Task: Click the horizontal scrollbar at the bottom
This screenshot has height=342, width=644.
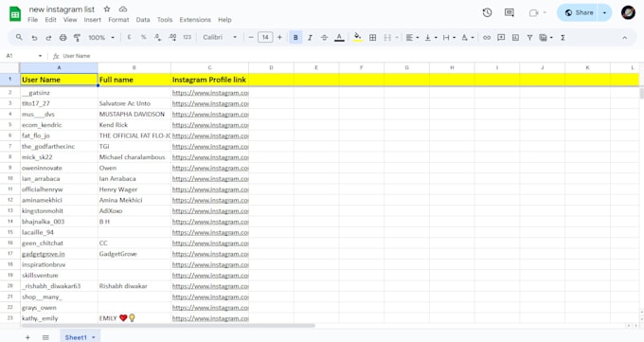Action: tap(169, 326)
